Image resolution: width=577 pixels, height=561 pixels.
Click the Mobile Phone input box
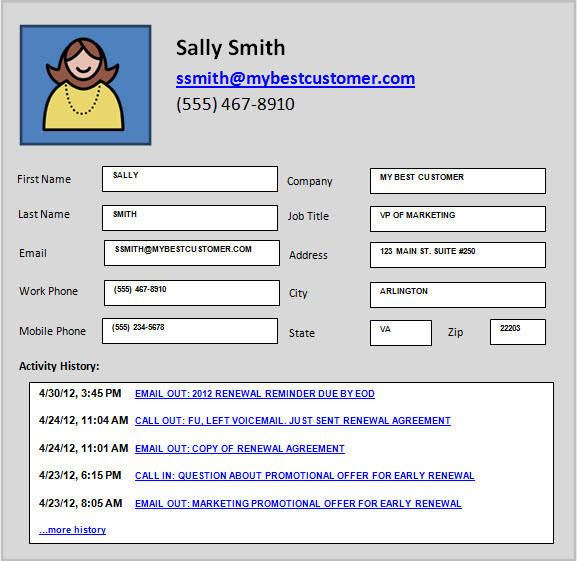[x=190, y=331]
